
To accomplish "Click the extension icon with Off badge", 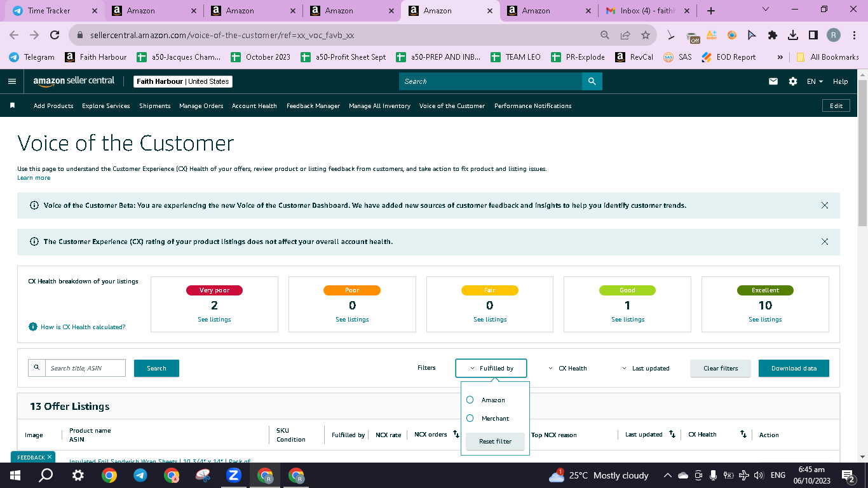I will (x=693, y=36).
